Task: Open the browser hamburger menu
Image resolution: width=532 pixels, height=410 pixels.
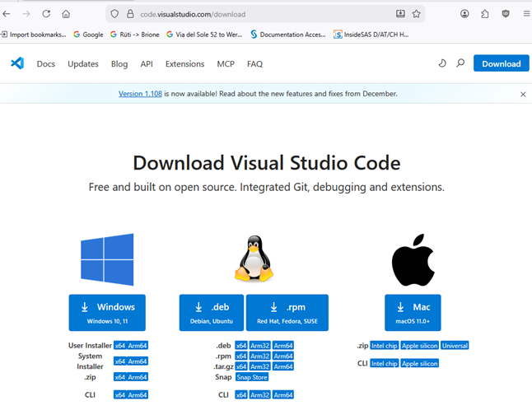Action: [526, 13]
